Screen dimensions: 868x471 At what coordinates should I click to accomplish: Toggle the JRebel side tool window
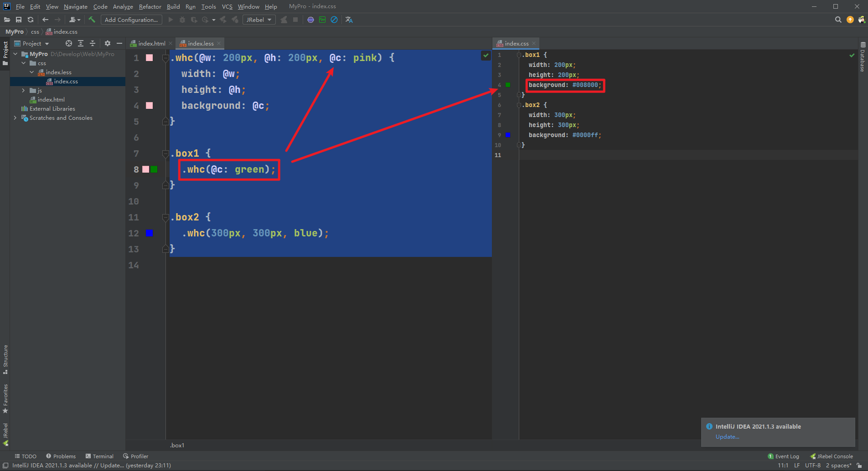pos(5,434)
